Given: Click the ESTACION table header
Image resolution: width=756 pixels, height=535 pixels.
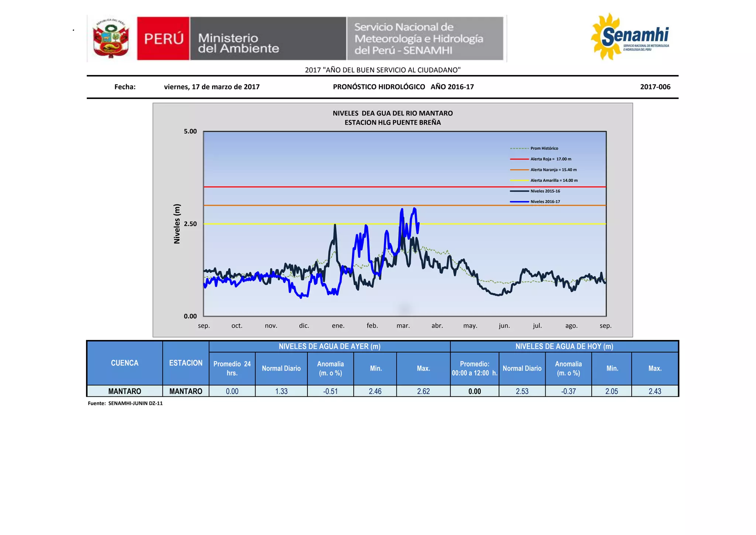Looking at the screenshot, I should 186,363.
